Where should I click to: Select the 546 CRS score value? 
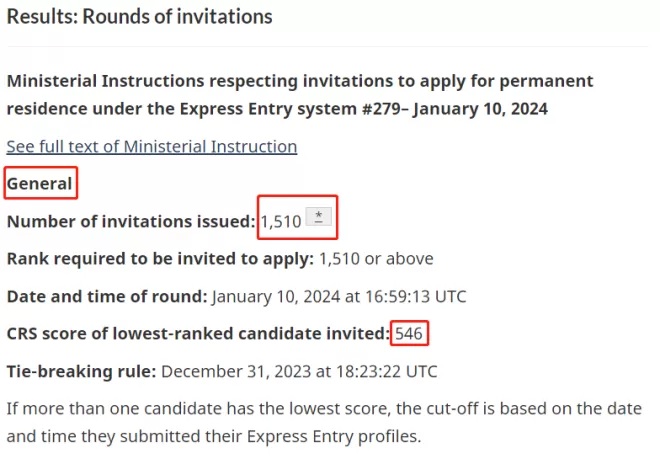[409, 334]
